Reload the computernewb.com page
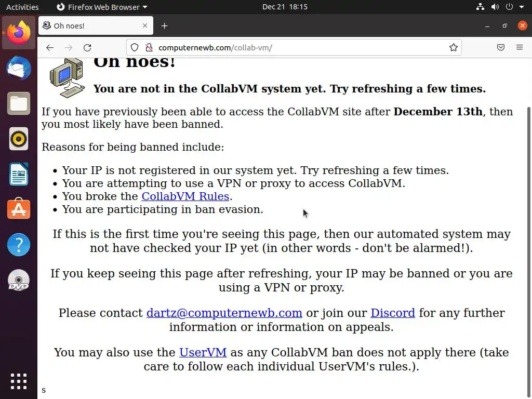The image size is (532, 399). (x=87, y=47)
